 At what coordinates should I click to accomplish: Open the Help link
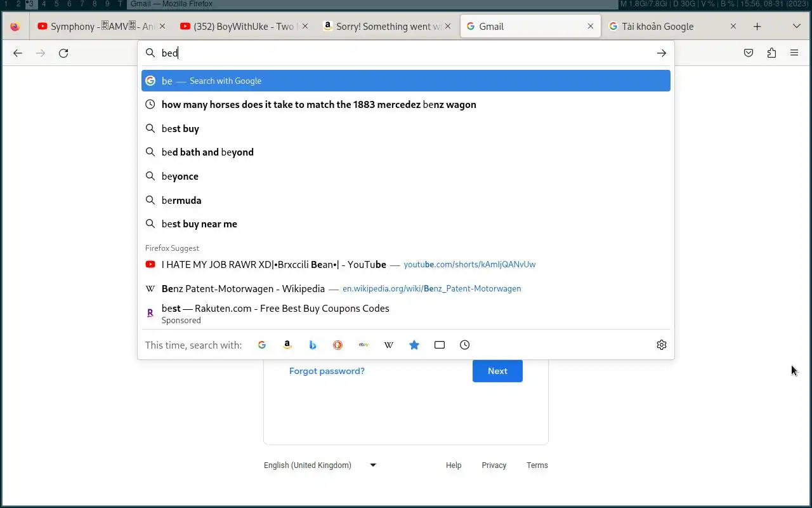click(x=454, y=465)
